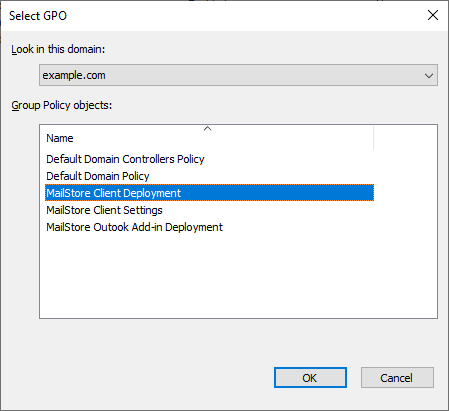Close the Select GPO dialog

[433, 15]
